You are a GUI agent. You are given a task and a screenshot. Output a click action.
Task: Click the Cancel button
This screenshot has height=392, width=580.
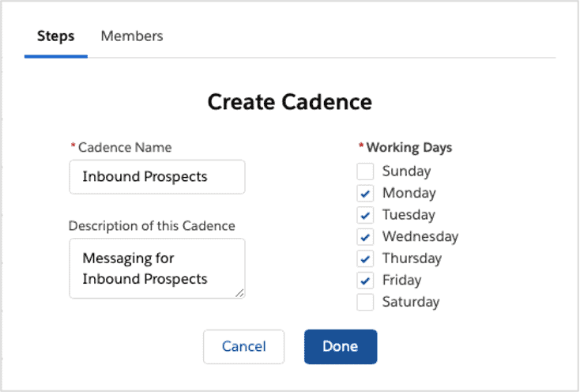(x=243, y=346)
